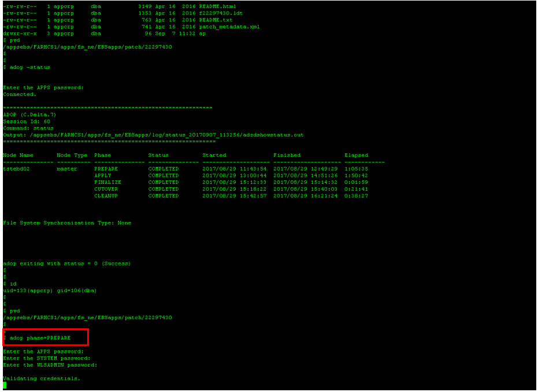Click finish time 2017/08/29 14:51:26

click(x=305, y=175)
